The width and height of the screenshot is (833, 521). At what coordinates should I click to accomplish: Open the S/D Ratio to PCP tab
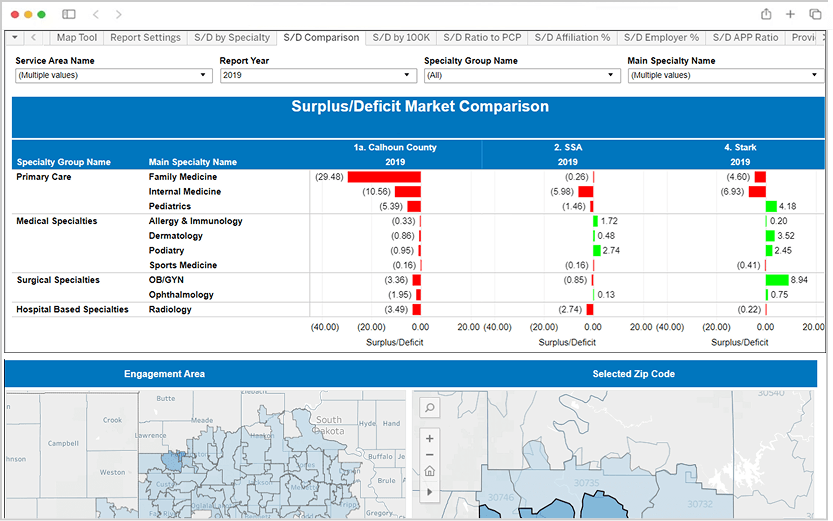point(482,38)
